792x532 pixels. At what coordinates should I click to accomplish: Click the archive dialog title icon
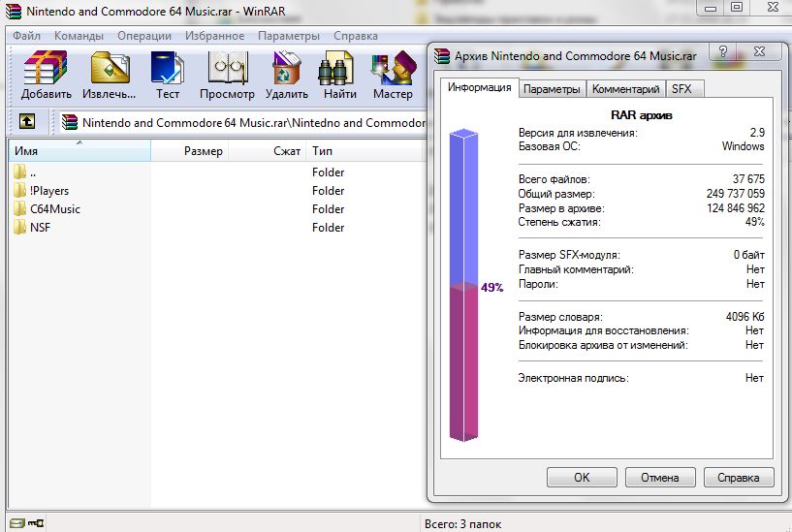tap(442, 56)
